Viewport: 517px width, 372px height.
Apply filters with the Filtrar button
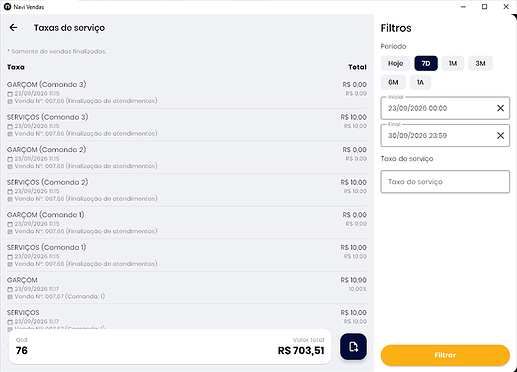(x=445, y=355)
